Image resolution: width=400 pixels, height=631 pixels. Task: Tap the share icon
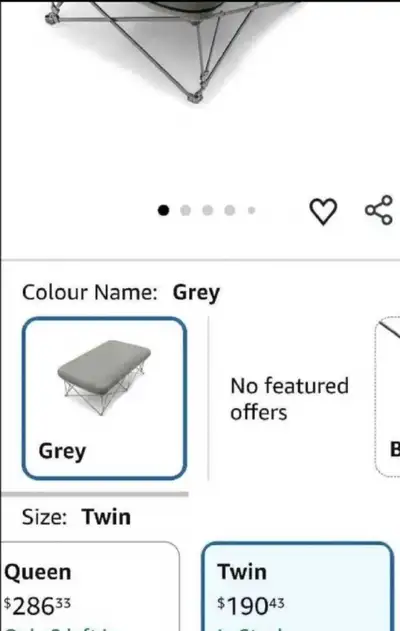pyautogui.click(x=379, y=210)
